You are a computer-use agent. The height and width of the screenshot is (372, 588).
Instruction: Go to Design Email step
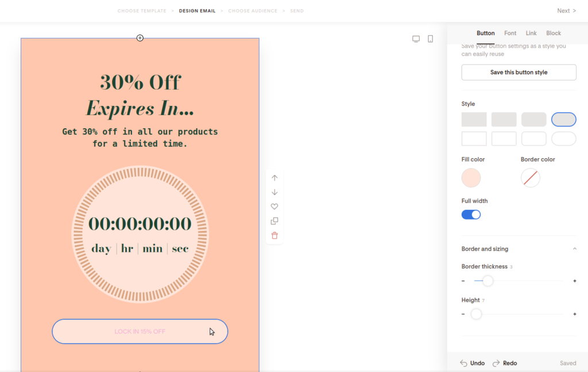(198, 11)
